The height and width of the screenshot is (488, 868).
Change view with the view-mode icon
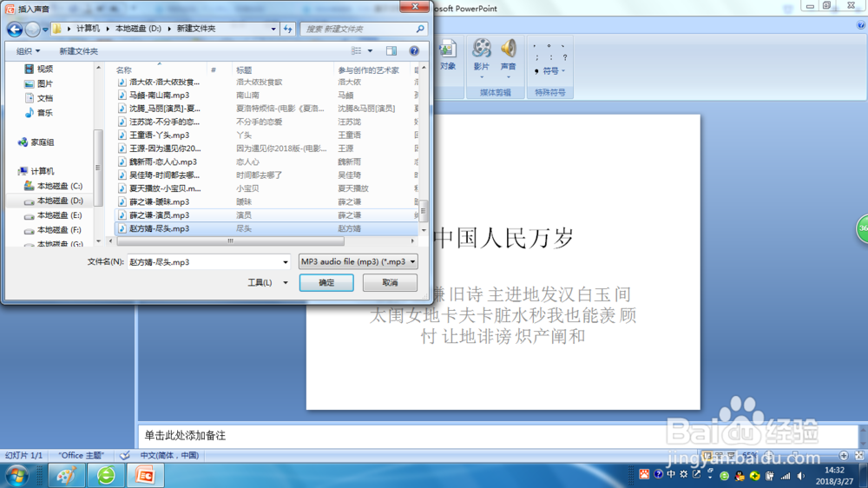[x=357, y=51]
